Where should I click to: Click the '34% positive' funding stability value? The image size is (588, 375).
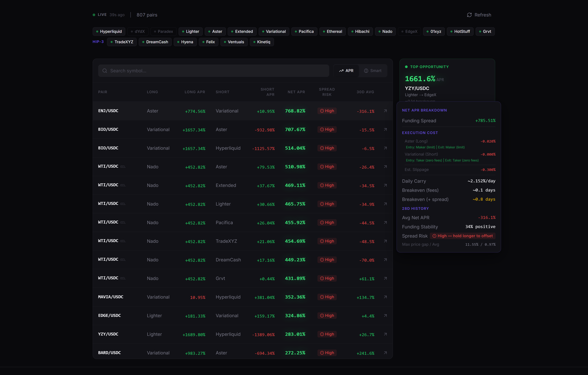480,227
